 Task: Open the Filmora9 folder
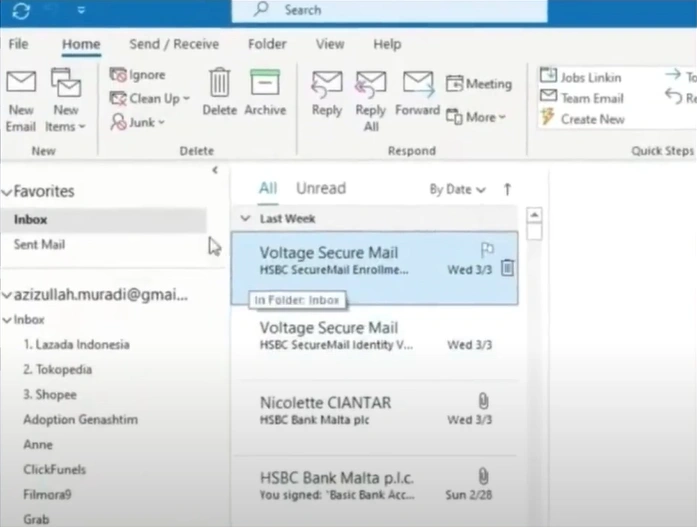(47, 494)
